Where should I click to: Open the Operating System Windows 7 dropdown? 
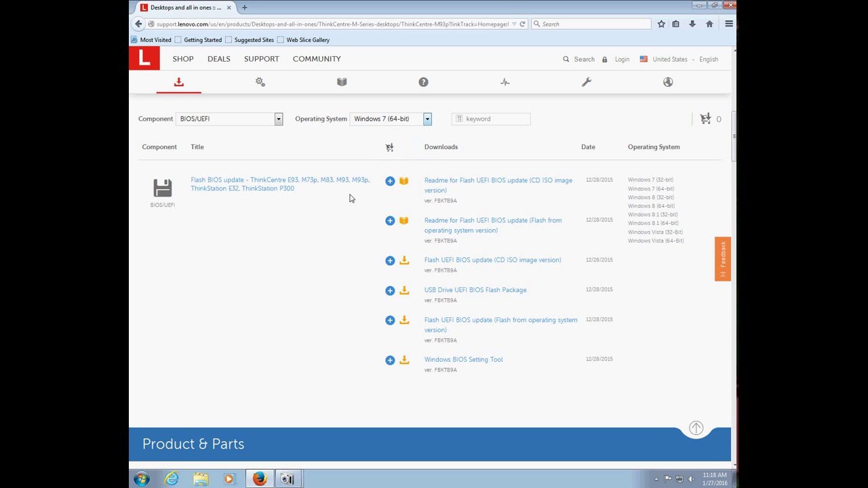391,119
